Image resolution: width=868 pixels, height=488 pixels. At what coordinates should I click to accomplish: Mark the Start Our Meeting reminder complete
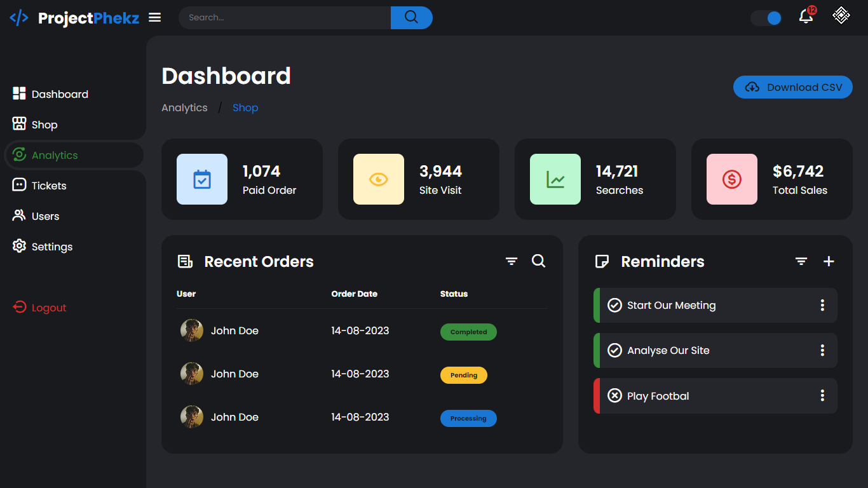pos(614,305)
